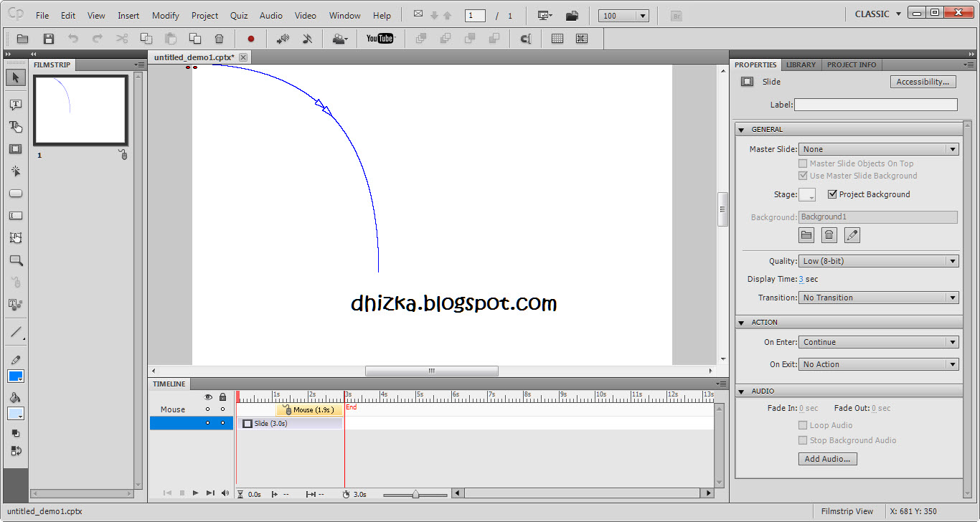Click the timeline zoom slider handle
Viewport: 980px width, 522px height.
(415, 494)
